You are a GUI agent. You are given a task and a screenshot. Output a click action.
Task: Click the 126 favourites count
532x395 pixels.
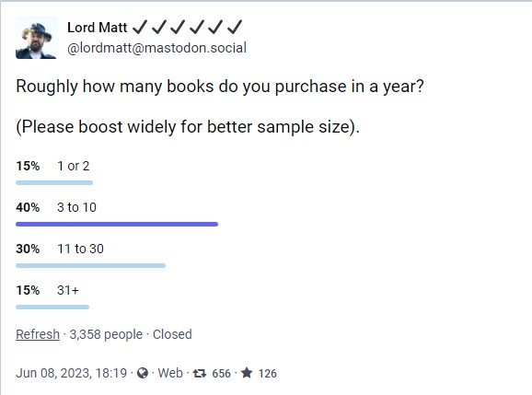(267, 374)
